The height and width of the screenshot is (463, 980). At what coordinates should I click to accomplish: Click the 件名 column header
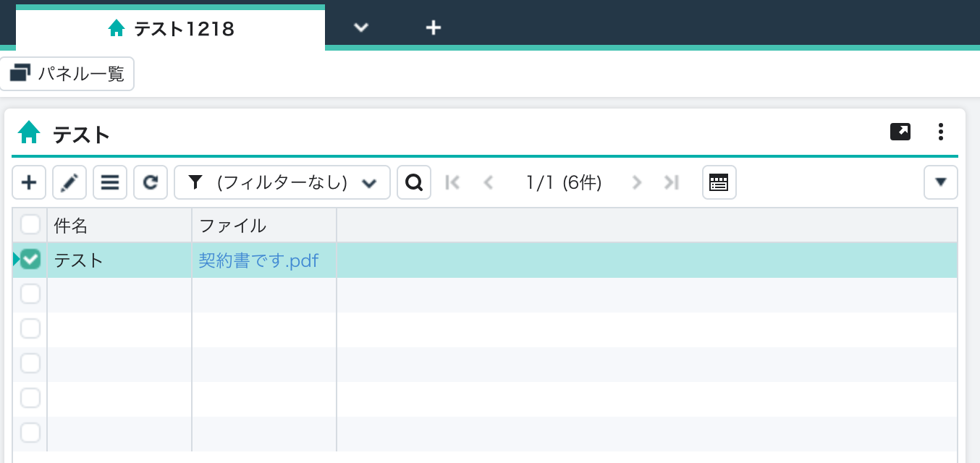click(119, 225)
